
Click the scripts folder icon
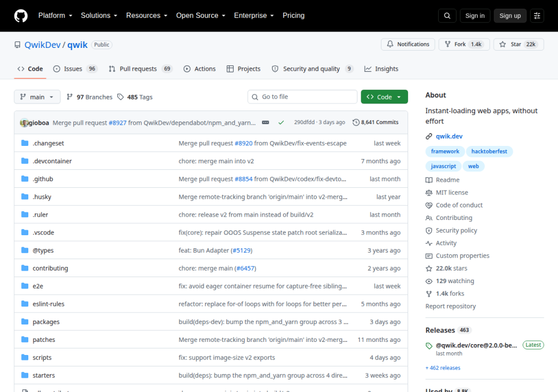pos(25,357)
